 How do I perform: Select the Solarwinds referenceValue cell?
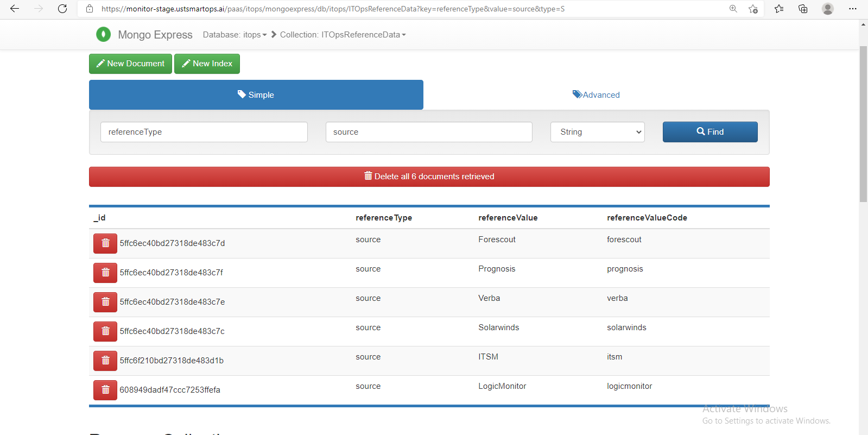coord(498,327)
